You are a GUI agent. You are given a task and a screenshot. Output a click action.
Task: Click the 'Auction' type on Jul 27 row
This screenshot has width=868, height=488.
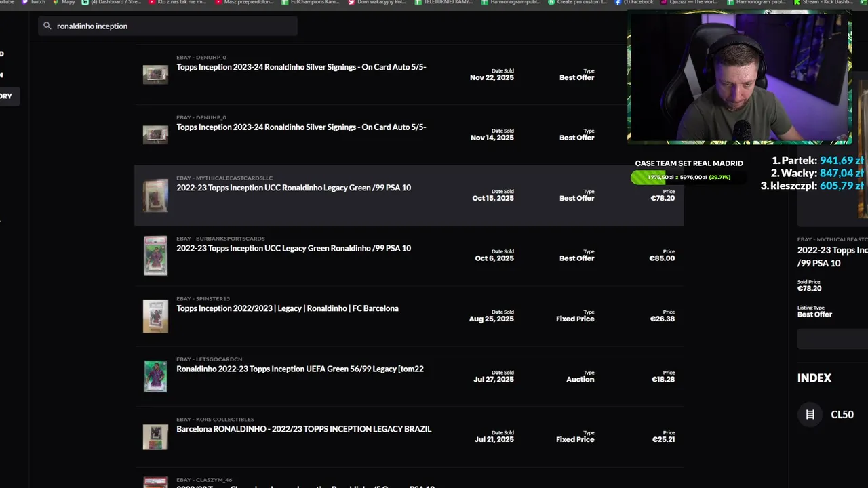(580, 379)
